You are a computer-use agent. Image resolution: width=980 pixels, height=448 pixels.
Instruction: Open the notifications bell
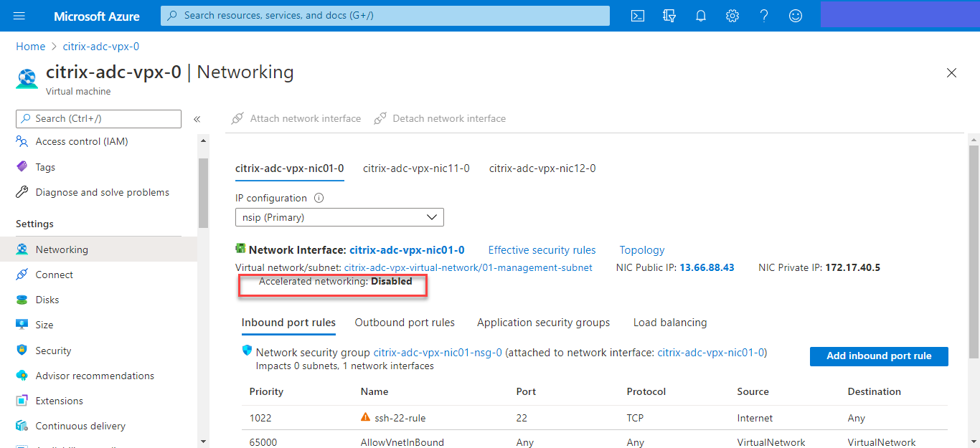[x=701, y=16]
